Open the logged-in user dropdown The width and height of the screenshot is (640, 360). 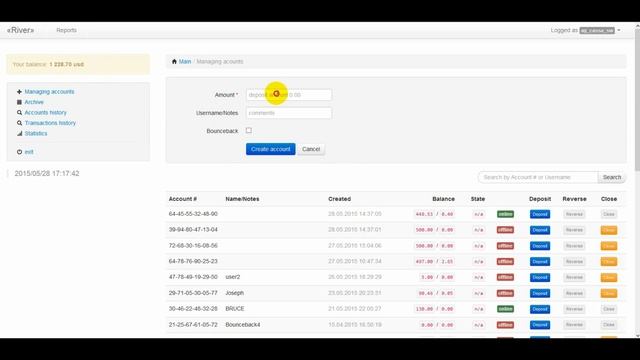coord(586,30)
